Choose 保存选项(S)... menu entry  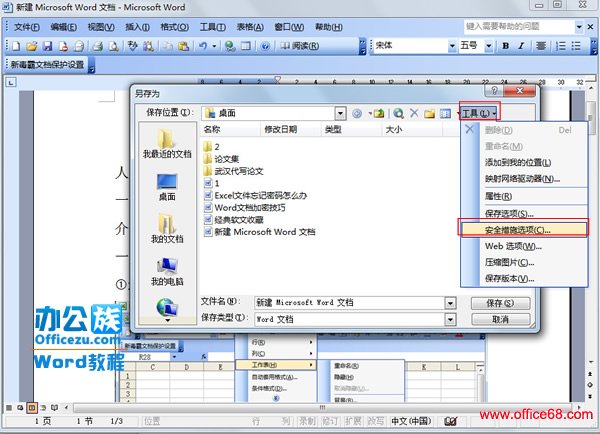(x=524, y=214)
